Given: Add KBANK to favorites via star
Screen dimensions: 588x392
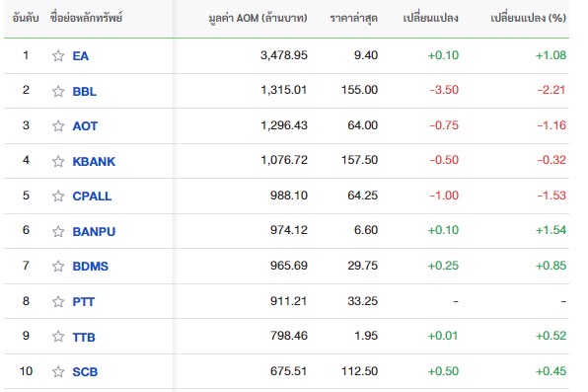Looking at the screenshot, I should pyautogui.click(x=58, y=162).
